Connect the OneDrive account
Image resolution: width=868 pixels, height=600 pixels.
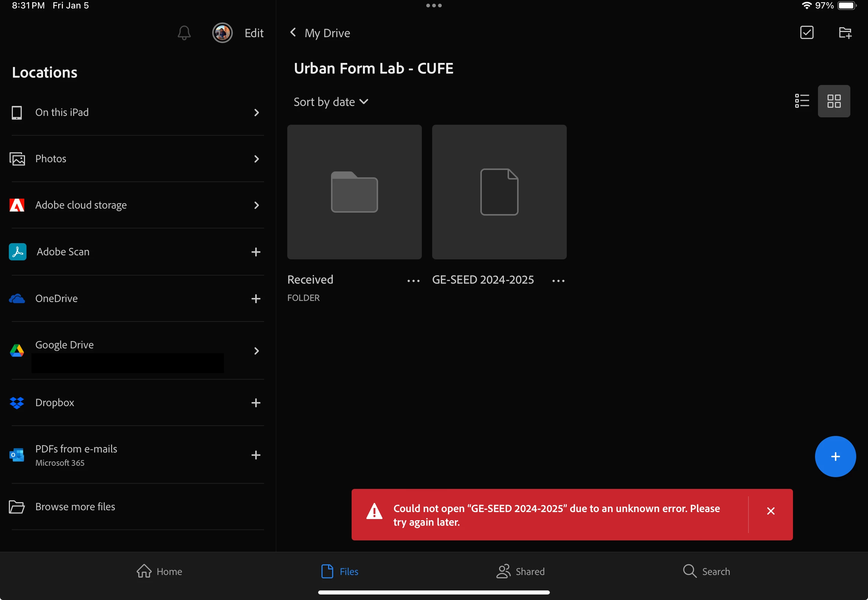256,298
